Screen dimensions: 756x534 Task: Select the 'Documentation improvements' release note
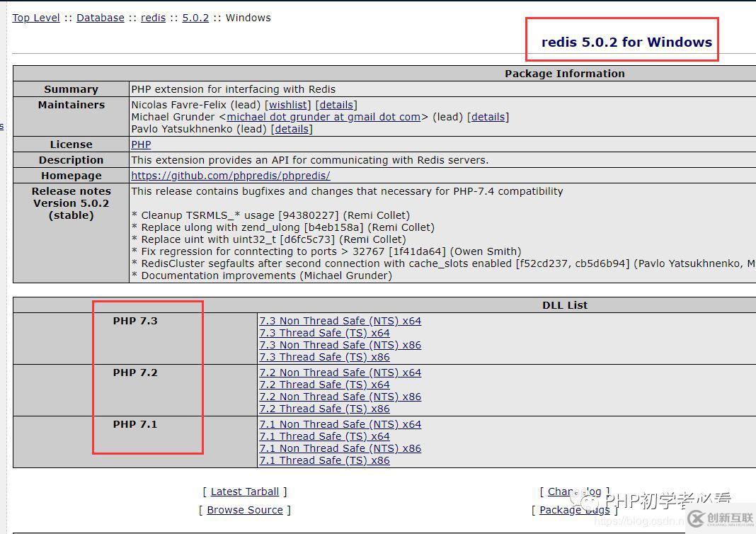[x=262, y=275]
